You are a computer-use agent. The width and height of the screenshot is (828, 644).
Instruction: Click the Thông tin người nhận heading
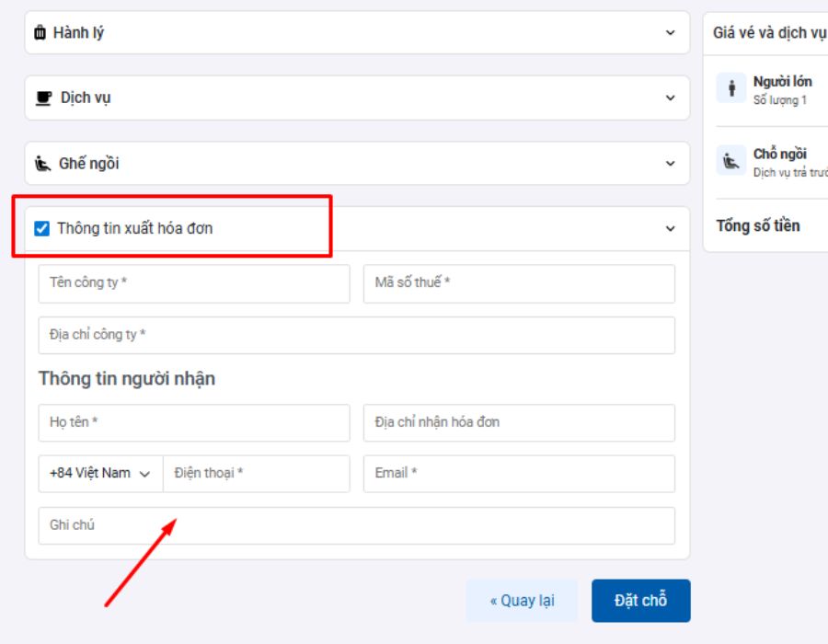point(127,378)
